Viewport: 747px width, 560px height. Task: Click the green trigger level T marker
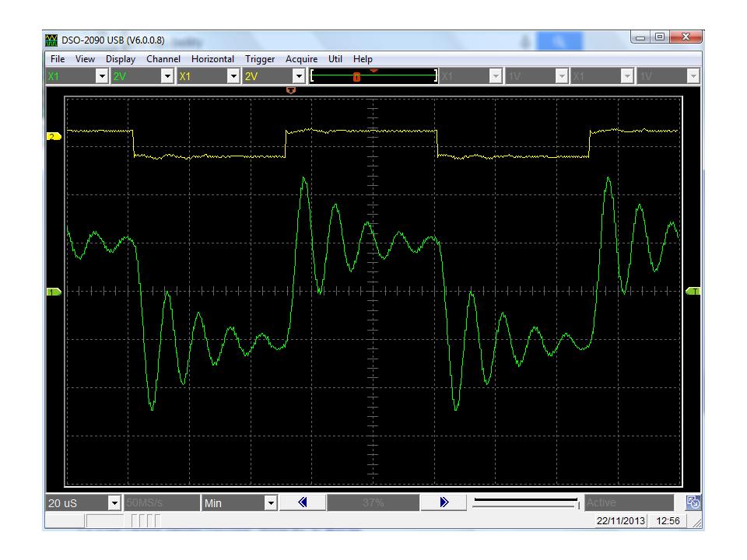tap(693, 292)
